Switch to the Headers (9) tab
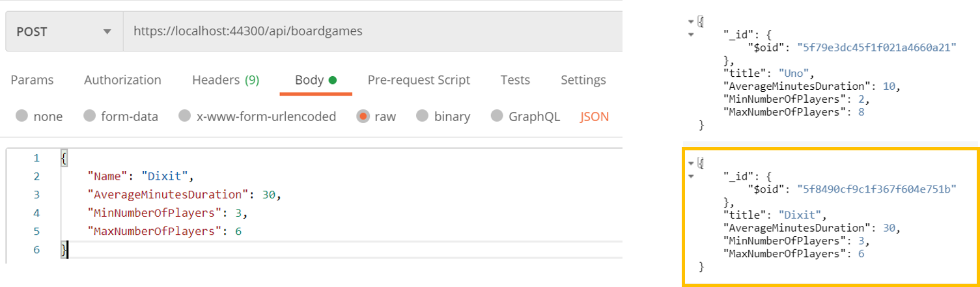Image resolution: width=980 pixels, height=287 pixels. click(225, 80)
